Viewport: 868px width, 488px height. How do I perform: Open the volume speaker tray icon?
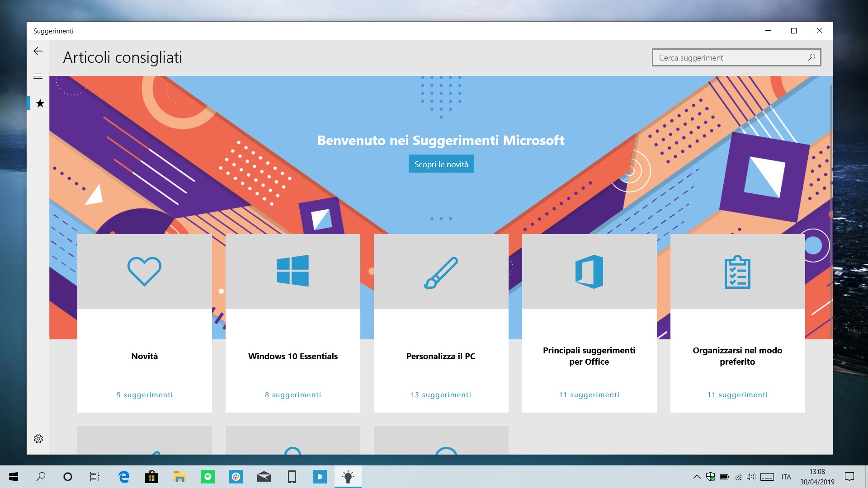tap(751, 477)
